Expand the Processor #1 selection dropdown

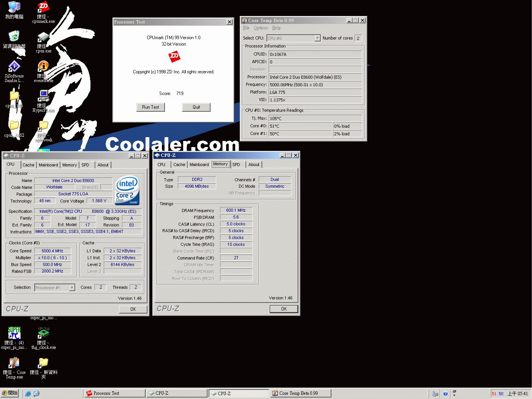(72, 288)
